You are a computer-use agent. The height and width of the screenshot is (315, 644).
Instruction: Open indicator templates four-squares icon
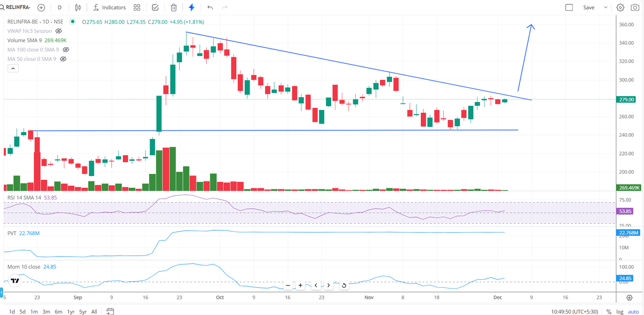pos(137,8)
